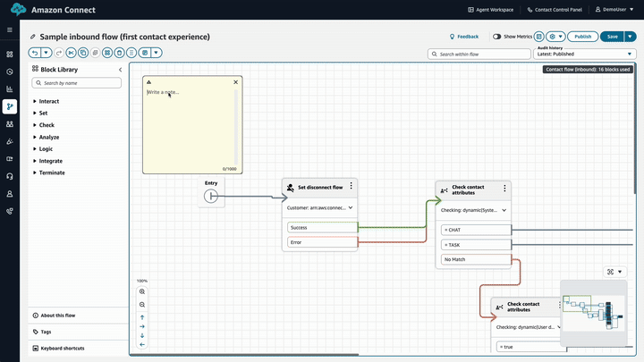The height and width of the screenshot is (362, 644).
Task: Open the Save button dropdown arrow
Action: (631, 37)
